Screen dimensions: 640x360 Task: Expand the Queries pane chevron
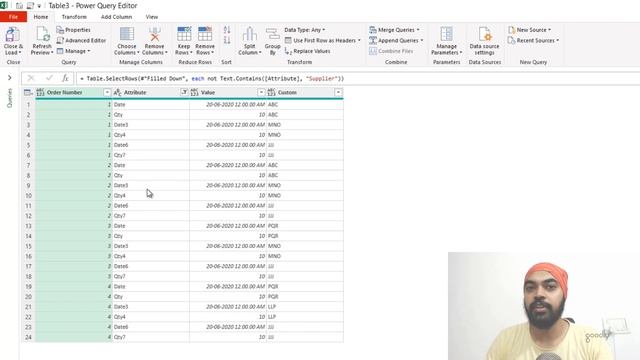click(x=10, y=78)
